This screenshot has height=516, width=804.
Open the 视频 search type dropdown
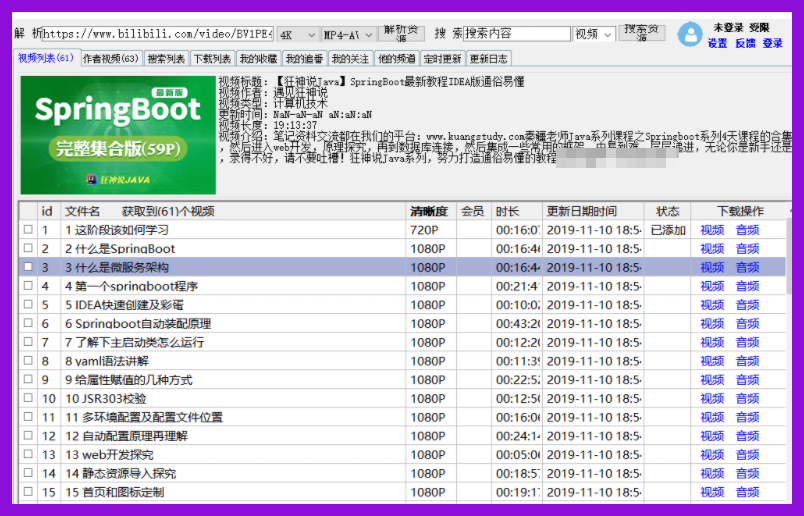click(x=594, y=34)
